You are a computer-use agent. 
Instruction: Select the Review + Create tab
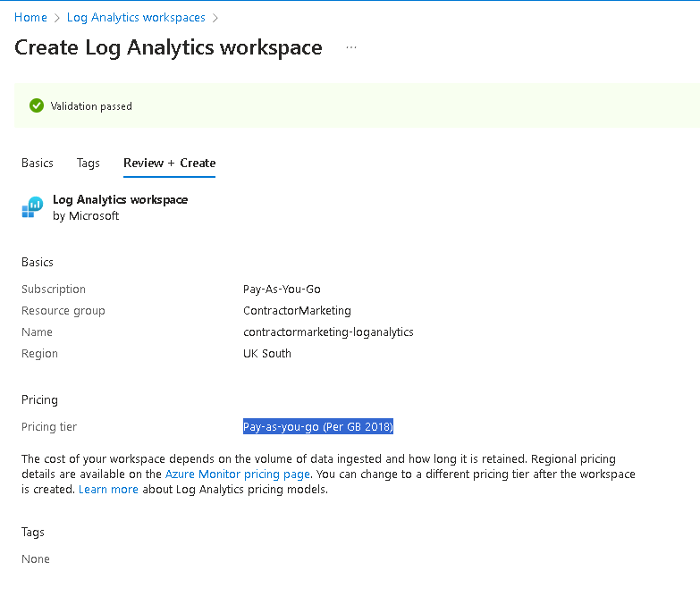coord(169,163)
